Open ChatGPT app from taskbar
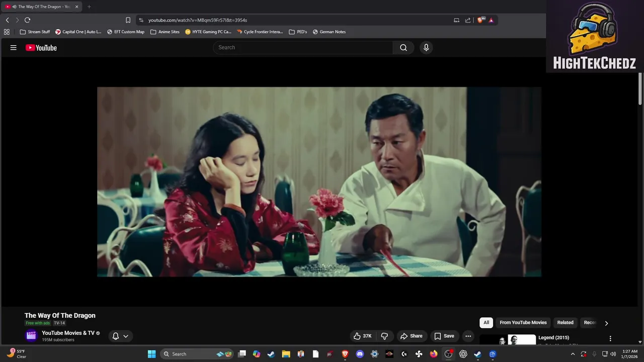 (463, 354)
